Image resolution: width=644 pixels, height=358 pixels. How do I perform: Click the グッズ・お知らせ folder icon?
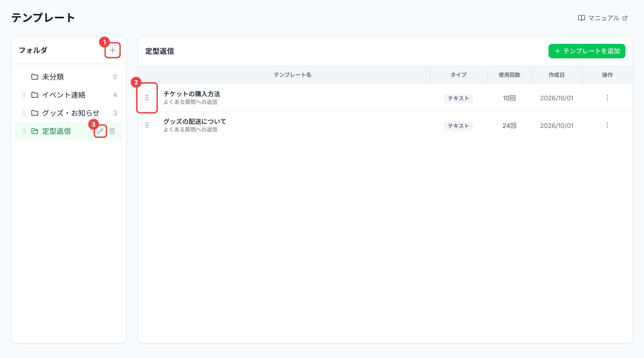click(35, 113)
